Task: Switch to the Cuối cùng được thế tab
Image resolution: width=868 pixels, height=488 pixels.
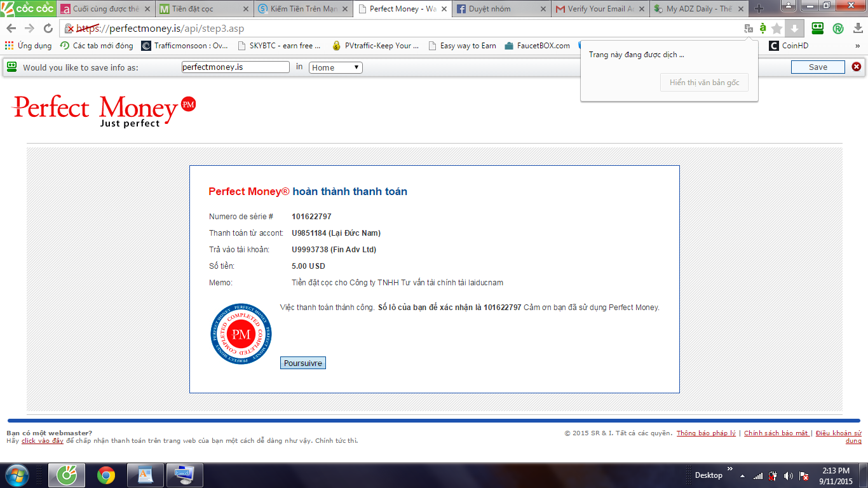Action: [105, 9]
